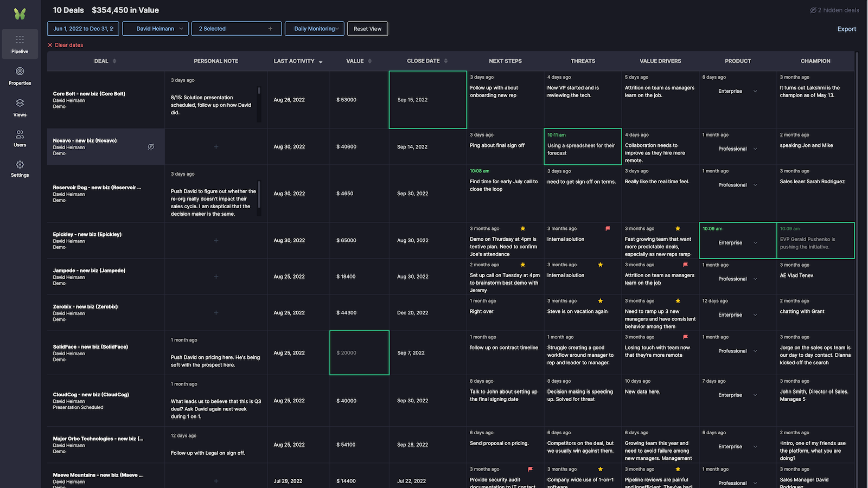Click the plus to add Novavo personal note
The height and width of the screenshot is (488, 868).
[x=216, y=146]
